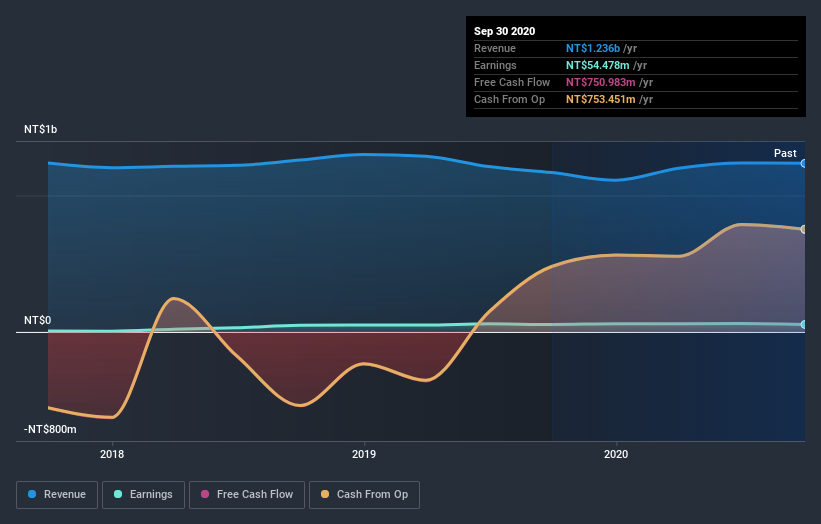821x524 pixels.
Task: Click the NT$0 y-axis label
Action: pos(37,320)
